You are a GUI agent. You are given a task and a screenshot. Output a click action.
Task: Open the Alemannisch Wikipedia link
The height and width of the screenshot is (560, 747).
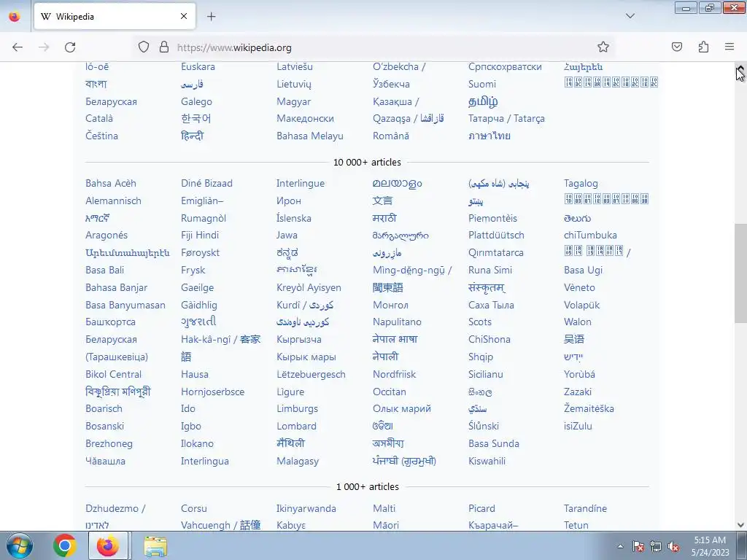(x=113, y=201)
